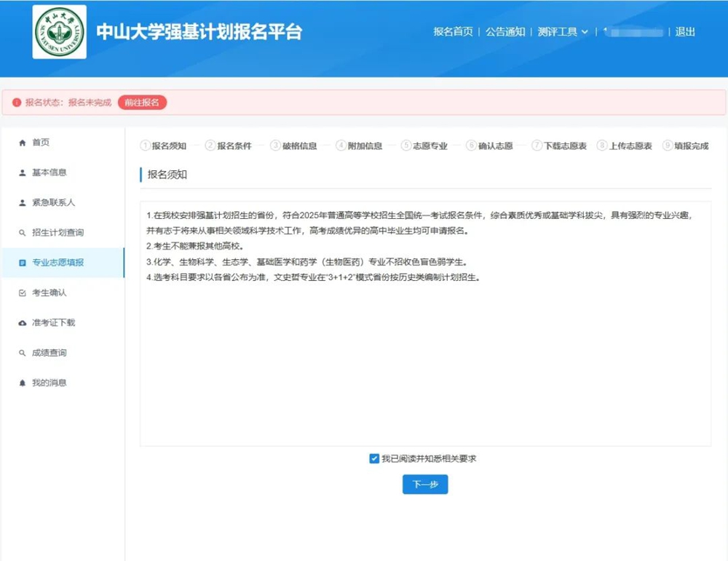Click the 退出 logout link

(685, 32)
